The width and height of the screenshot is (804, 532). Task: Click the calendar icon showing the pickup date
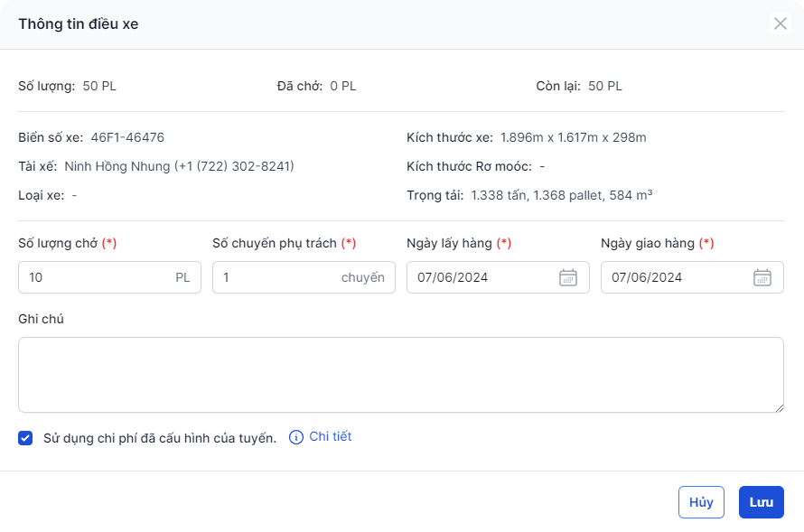click(567, 277)
